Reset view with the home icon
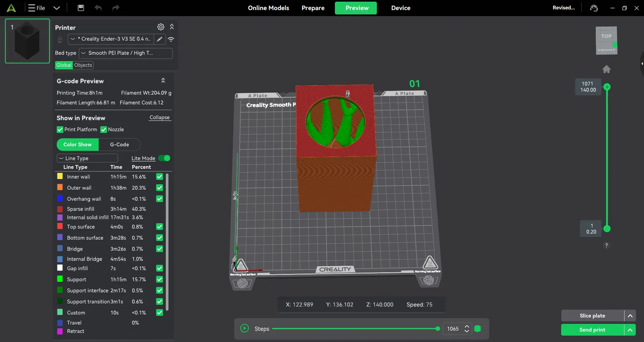Screen dimensions: 644x342 pyautogui.click(x=607, y=69)
